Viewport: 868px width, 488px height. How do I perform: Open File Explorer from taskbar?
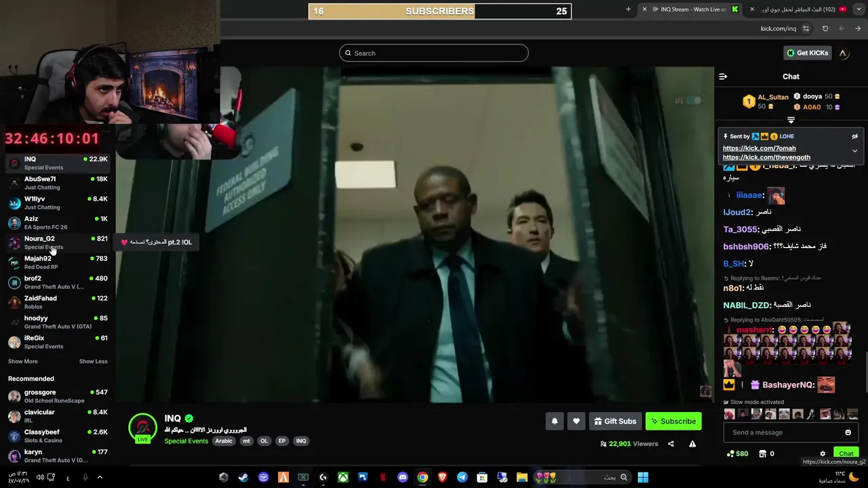[522, 477]
